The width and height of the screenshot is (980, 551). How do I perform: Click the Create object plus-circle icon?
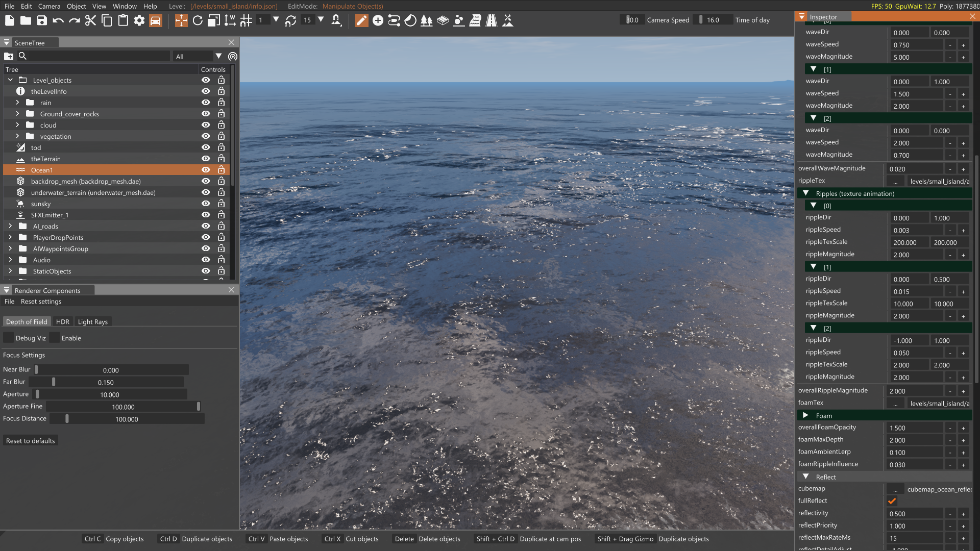tap(378, 20)
